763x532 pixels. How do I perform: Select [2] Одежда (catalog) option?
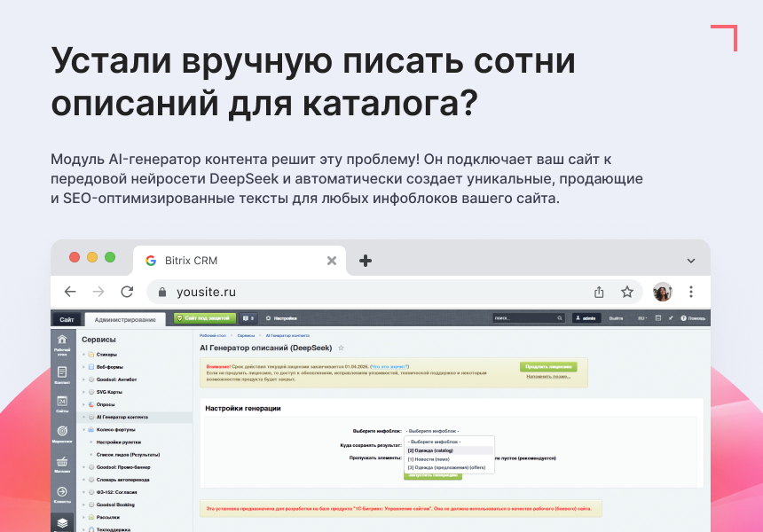point(450,450)
